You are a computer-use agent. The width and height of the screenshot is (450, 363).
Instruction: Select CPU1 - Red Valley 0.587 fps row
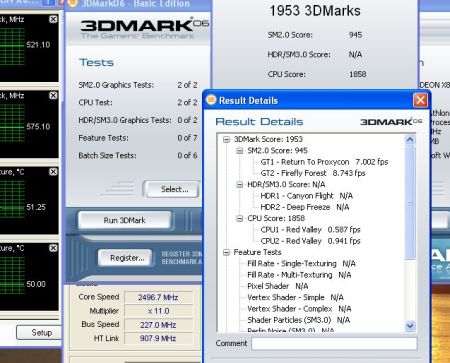pyautogui.click(x=310, y=230)
